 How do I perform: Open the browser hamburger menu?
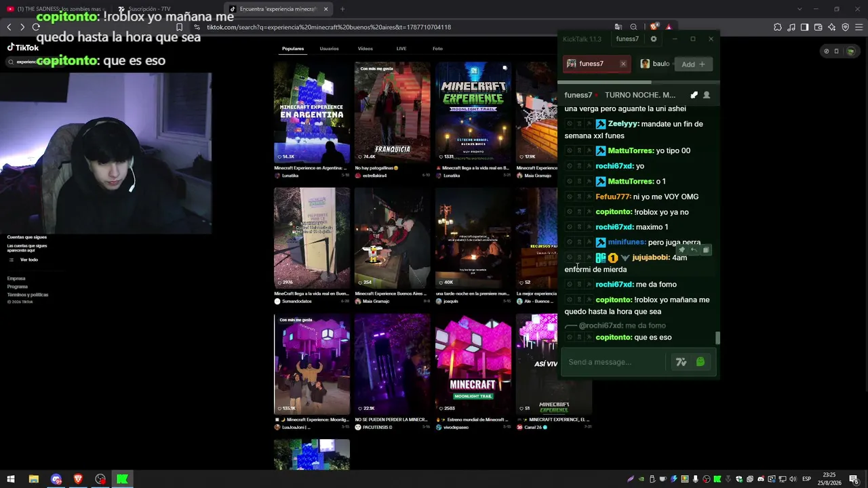859,27
